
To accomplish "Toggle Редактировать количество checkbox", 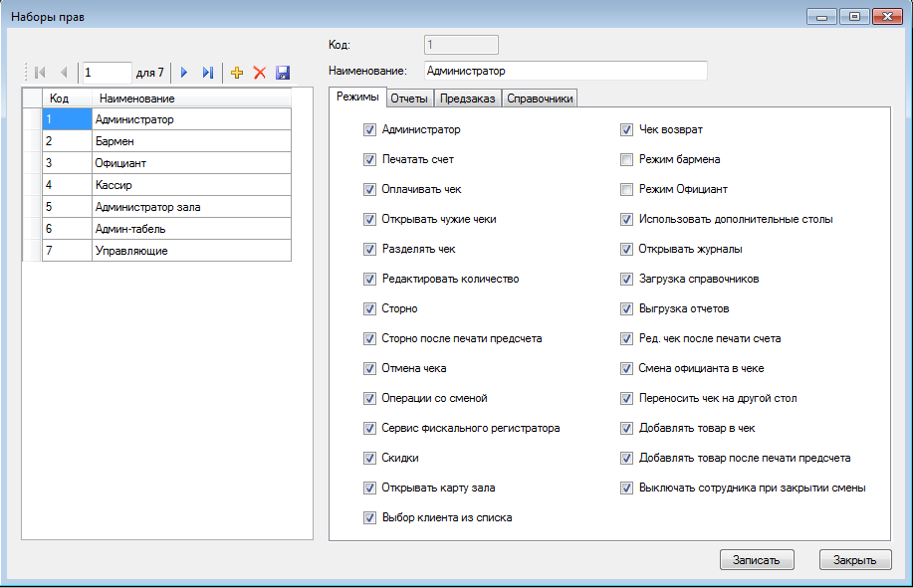I will point(369,280).
